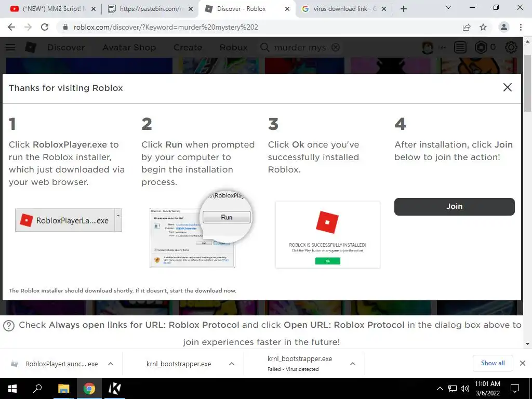Screen dimensions: 532x399
Task: Click the scrollbar down arrow
Action: pos(527,344)
